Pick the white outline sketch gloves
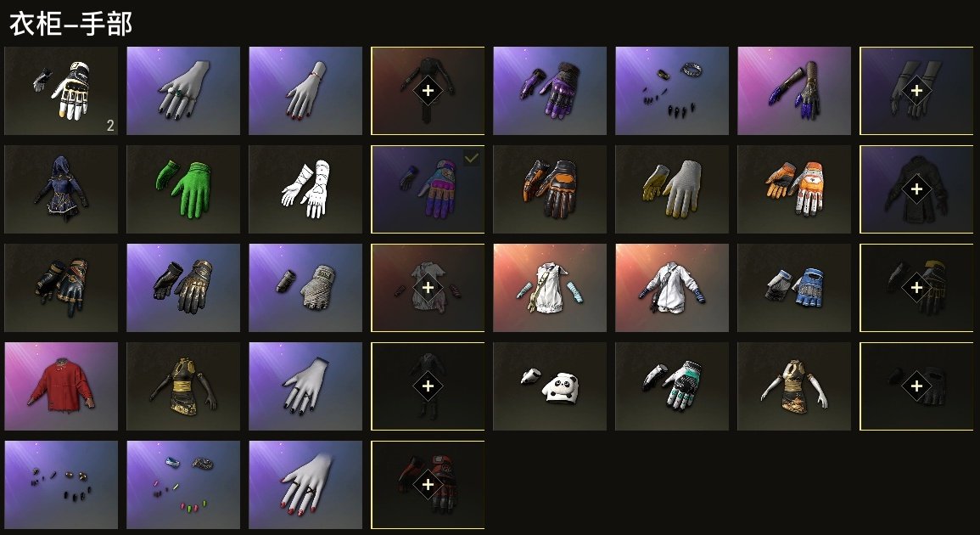 point(305,189)
